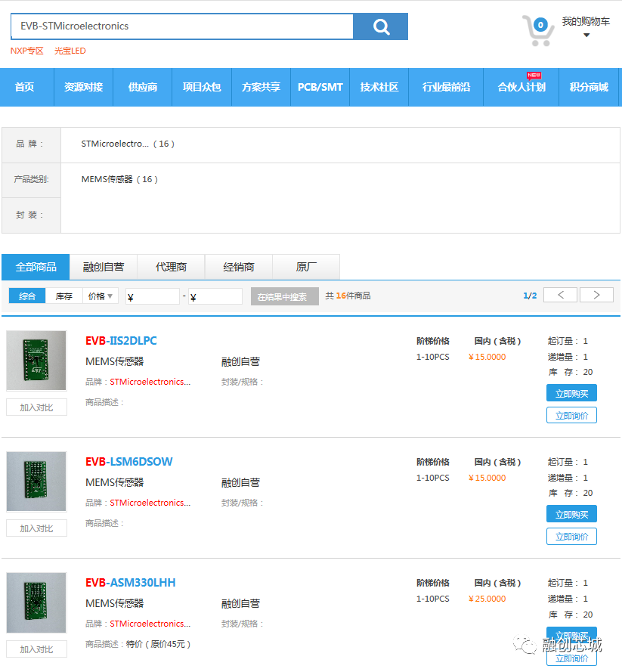This screenshot has width=622, height=672.
Task: Switch to the 融创自营 tab
Action: [x=104, y=267]
